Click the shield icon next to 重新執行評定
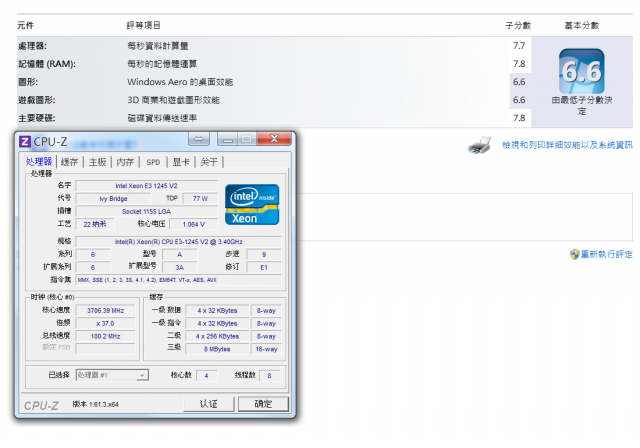This screenshot has height=448, width=640. pyautogui.click(x=574, y=254)
